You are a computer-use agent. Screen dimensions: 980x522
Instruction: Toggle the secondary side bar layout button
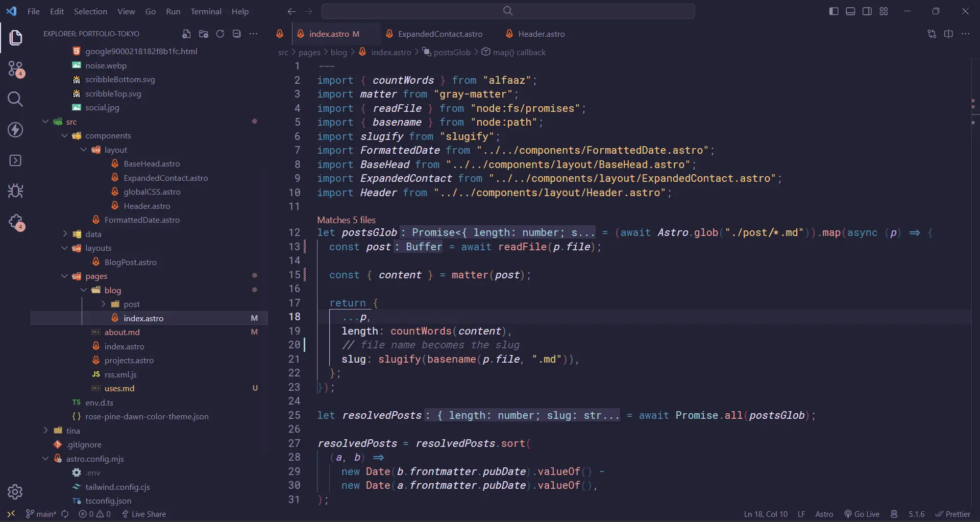(867, 11)
